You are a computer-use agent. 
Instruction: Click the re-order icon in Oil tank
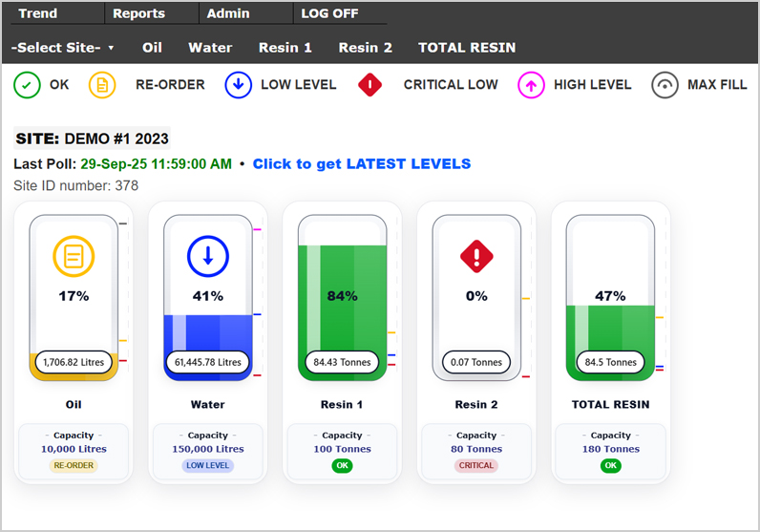point(74,256)
